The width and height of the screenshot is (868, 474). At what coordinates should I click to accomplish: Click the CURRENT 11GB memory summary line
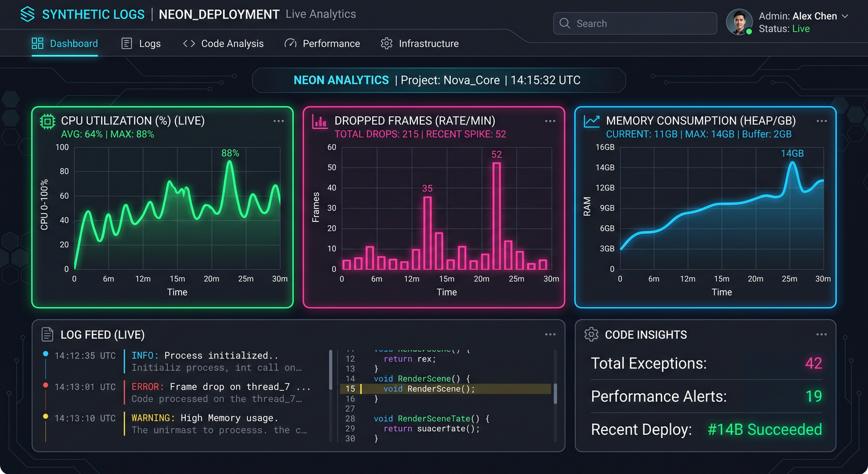point(699,134)
